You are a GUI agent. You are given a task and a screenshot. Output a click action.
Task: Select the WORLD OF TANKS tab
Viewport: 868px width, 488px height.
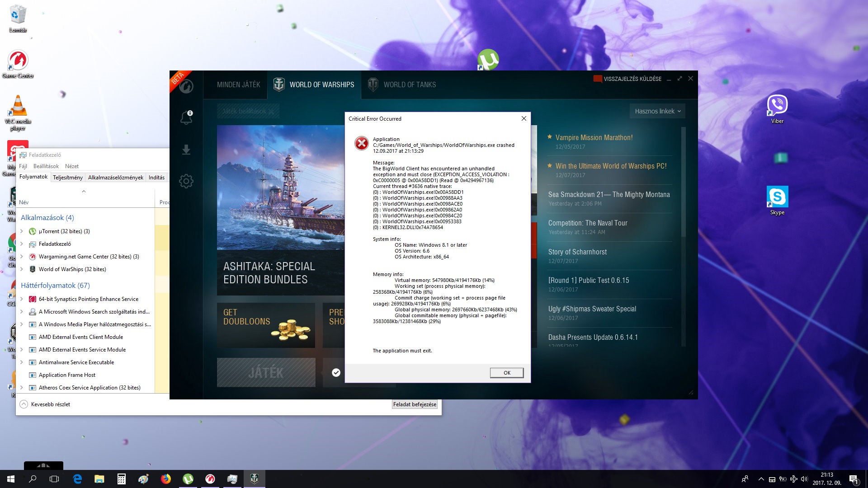(402, 84)
